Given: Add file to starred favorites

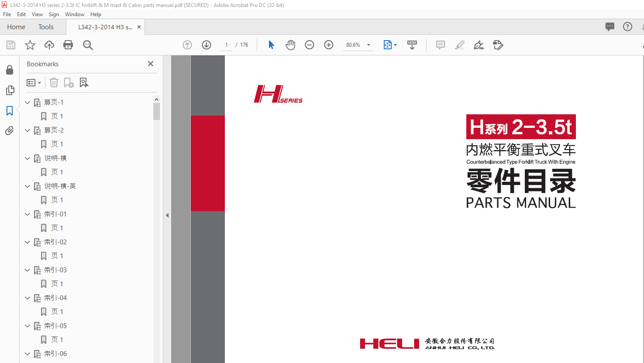Looking at the screenshot, I should (x=30, y=45).
